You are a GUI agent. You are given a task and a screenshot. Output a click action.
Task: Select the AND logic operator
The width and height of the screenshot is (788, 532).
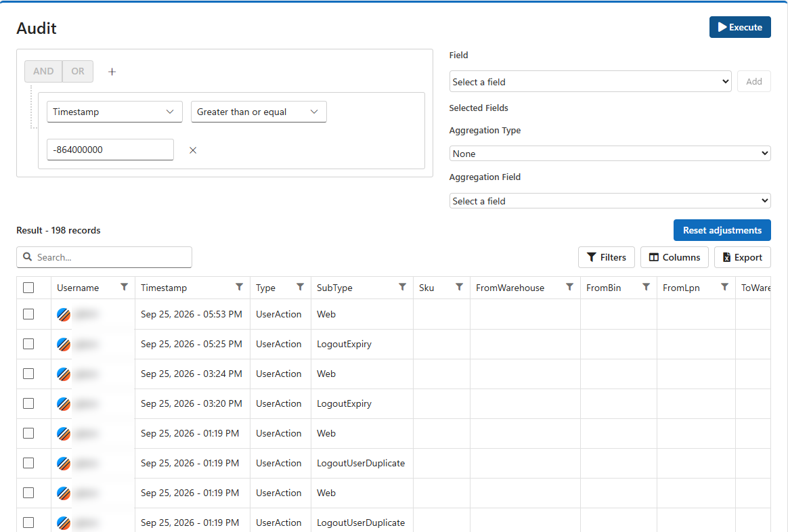[x=44, y=71]
